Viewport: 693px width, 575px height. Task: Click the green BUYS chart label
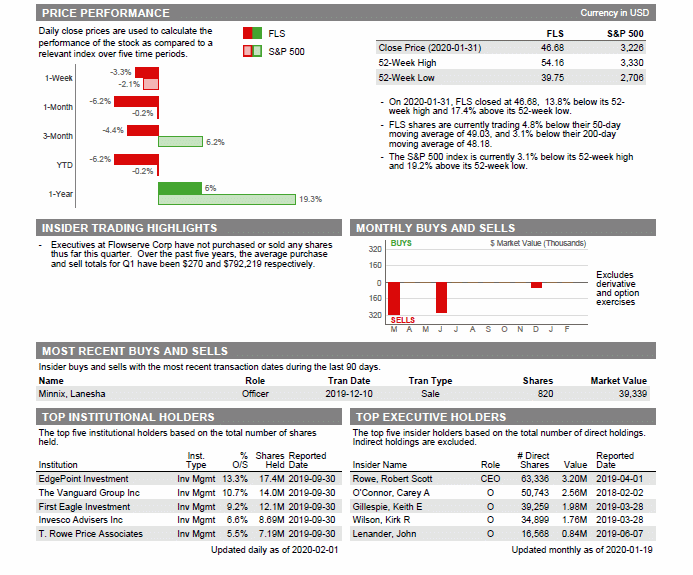click(x=401, y=243)
